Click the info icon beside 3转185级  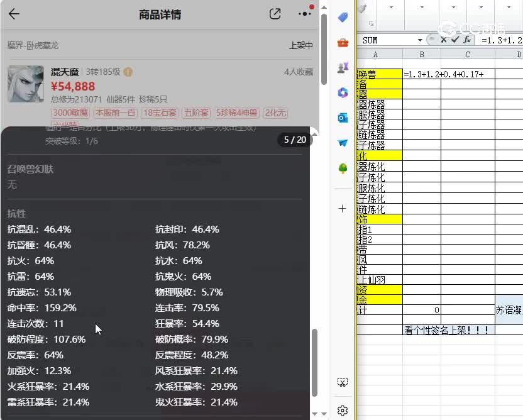tap(128, 72)
